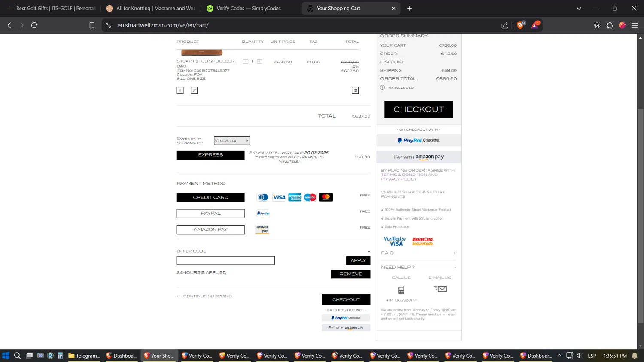
Task: Click the offer code input field
Action: click(225, 260)
